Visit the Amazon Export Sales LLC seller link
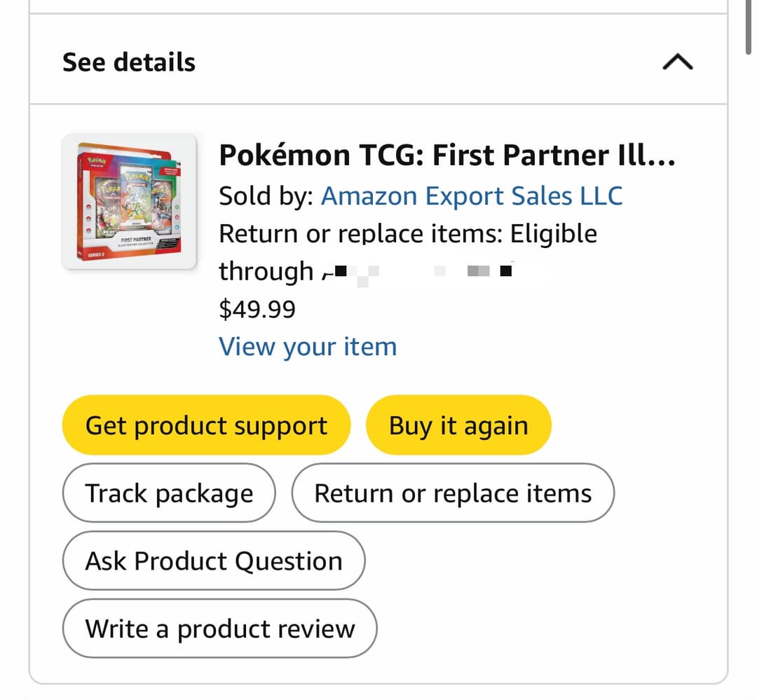 tap(472, 196)
